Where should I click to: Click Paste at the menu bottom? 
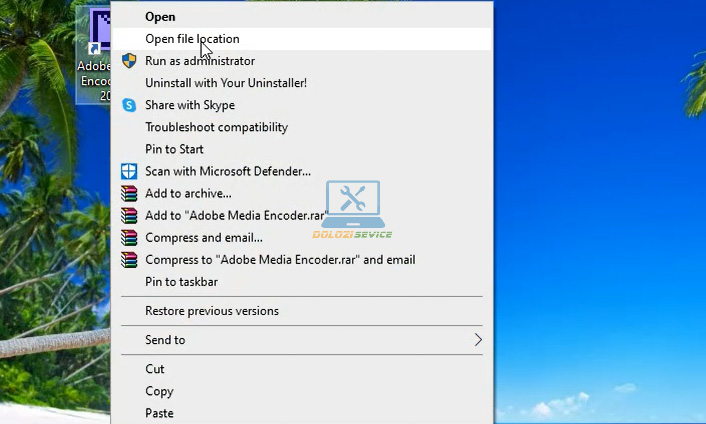[x=159, y=413]
